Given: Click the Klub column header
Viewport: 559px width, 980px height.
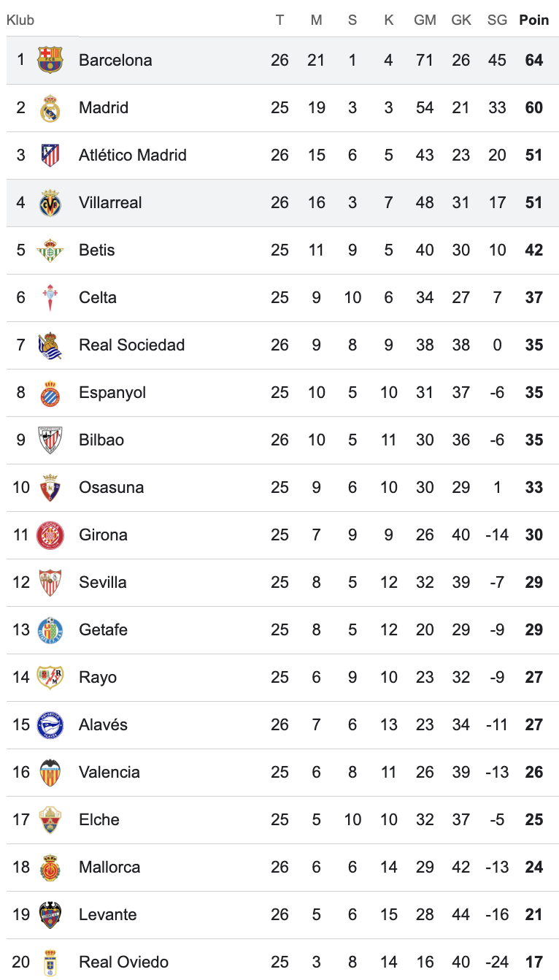Looking at the screenshot, I should coord(20,20).
